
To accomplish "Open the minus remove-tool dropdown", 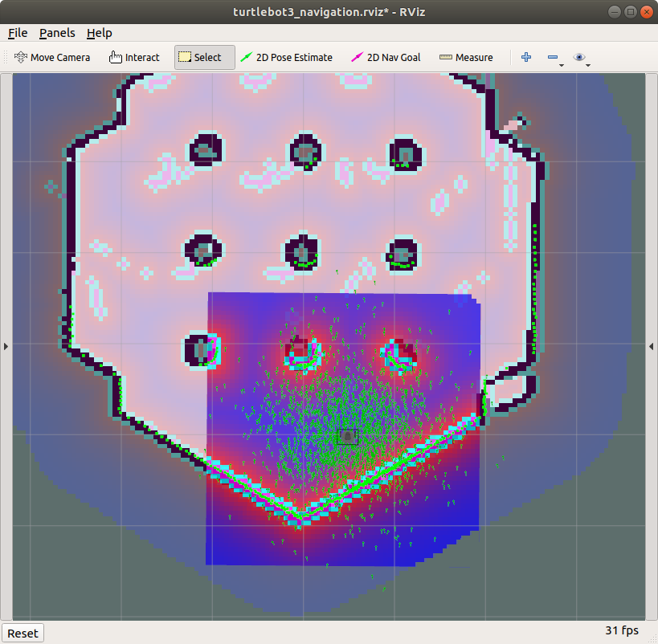I will click(x=554, y=58).
